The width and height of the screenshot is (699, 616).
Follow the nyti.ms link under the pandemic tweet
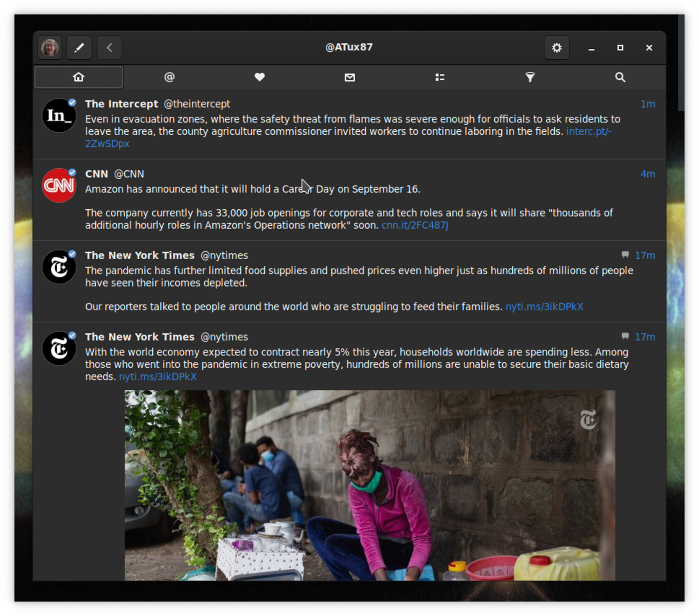544,307
